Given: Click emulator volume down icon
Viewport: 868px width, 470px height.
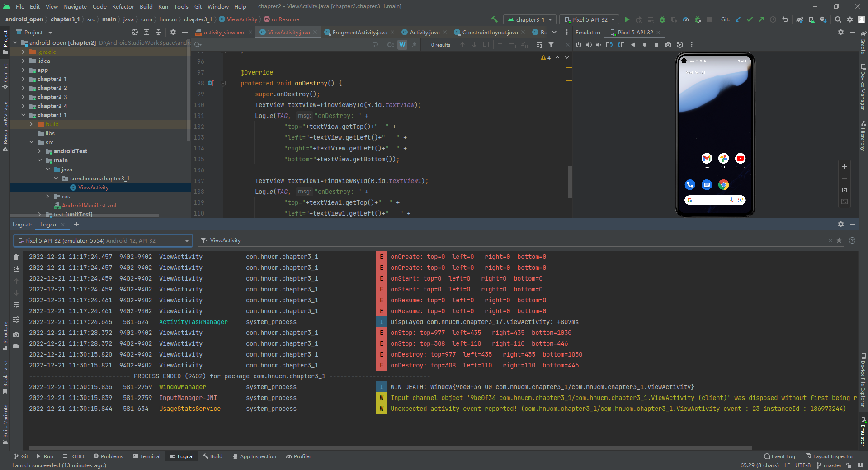Looking at the screenshot, I should click(x=599, y=45).
